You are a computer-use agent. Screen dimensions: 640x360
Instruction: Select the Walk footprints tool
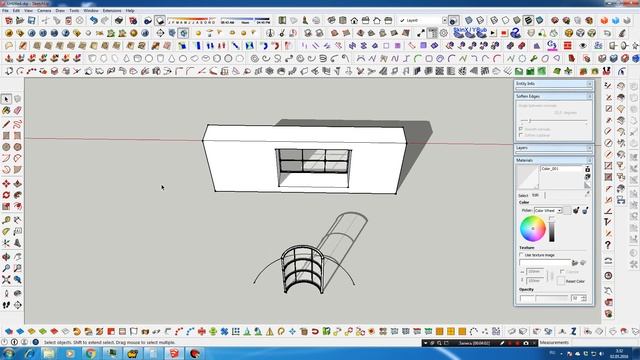6,305
